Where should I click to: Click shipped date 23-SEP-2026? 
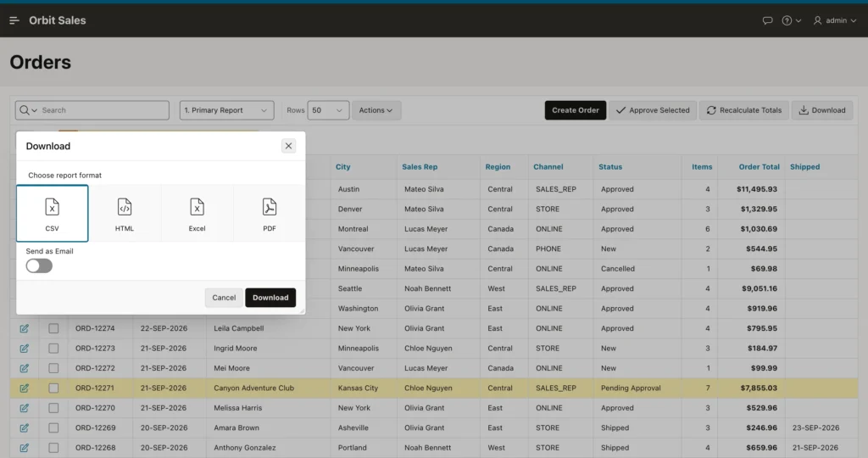[x=816, y=428]
